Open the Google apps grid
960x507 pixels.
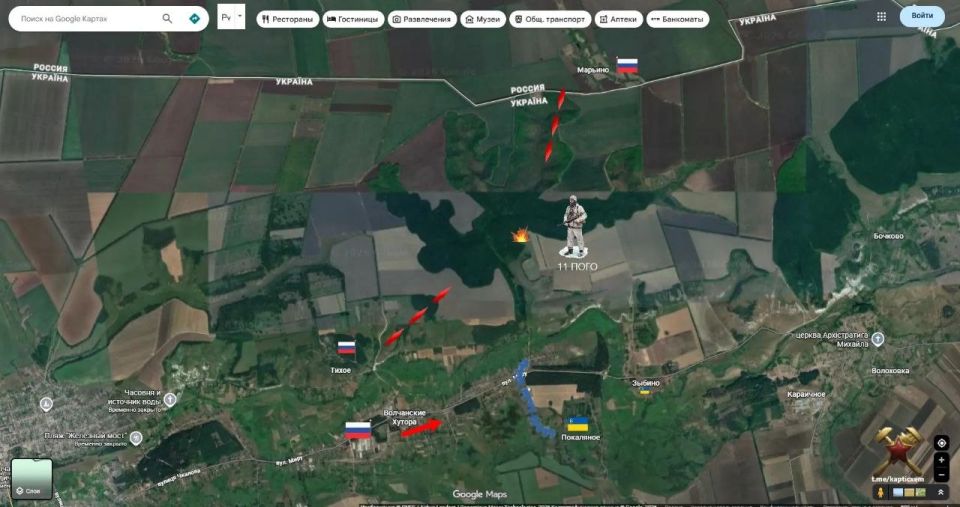(881, 16)
